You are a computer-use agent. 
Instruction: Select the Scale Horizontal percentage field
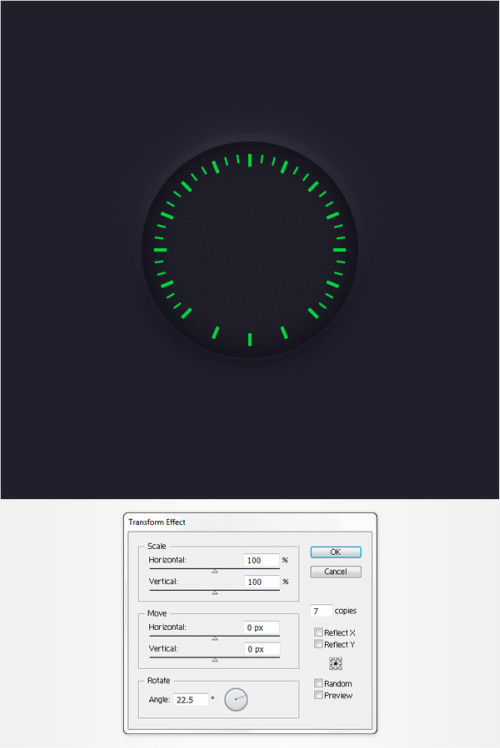click(x=261, y=560)
